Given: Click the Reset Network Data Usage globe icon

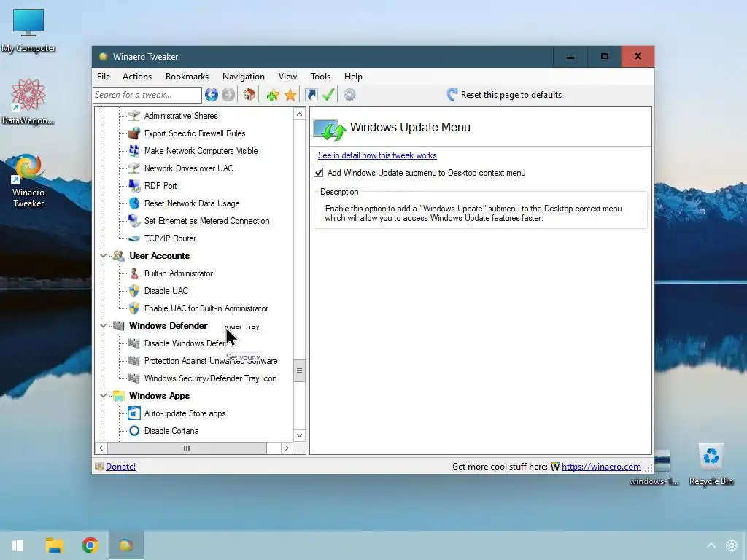Looking at the screenshot, I should (x=134, y=203).
